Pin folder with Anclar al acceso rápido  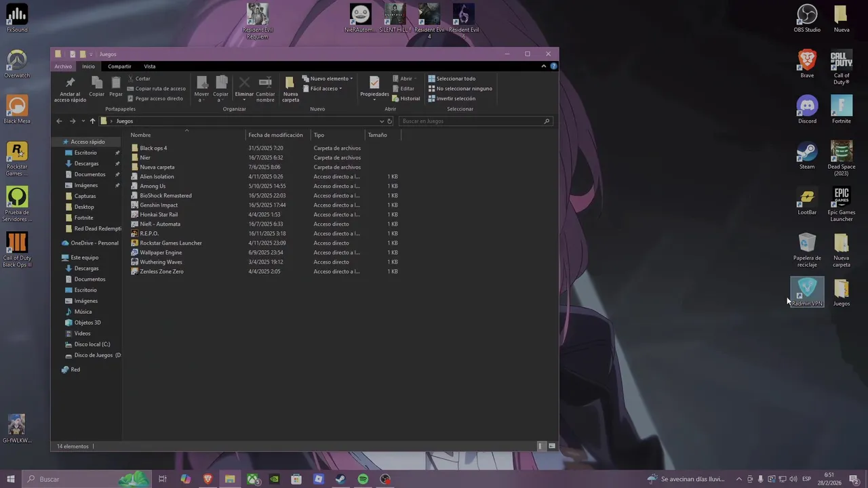tap(70, 89)
